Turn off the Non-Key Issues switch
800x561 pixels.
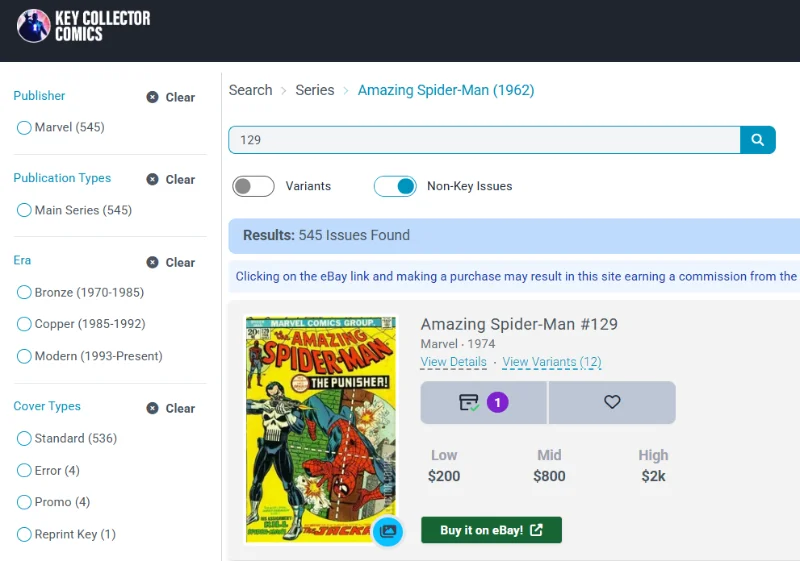point(395,186)
